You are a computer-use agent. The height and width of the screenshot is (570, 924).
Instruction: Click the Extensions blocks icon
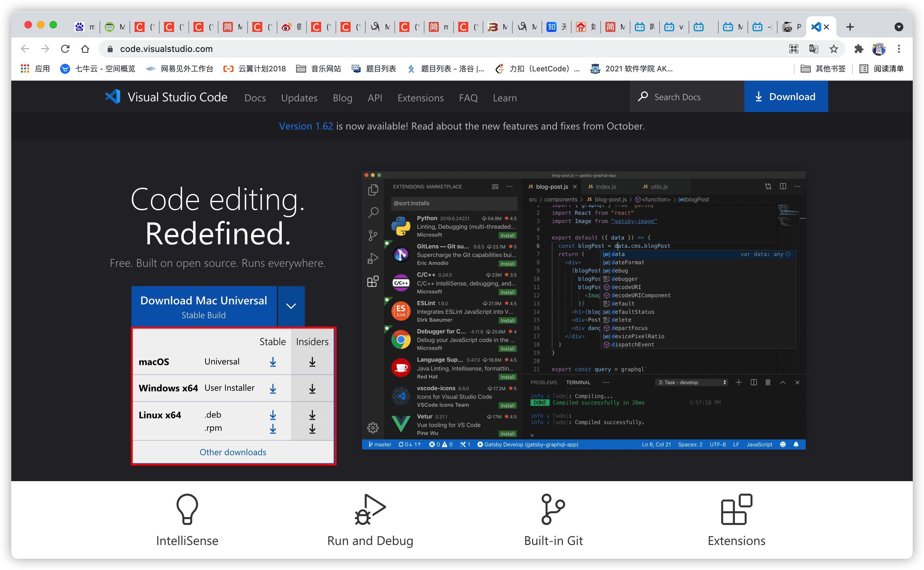click(x=736, y=509)
